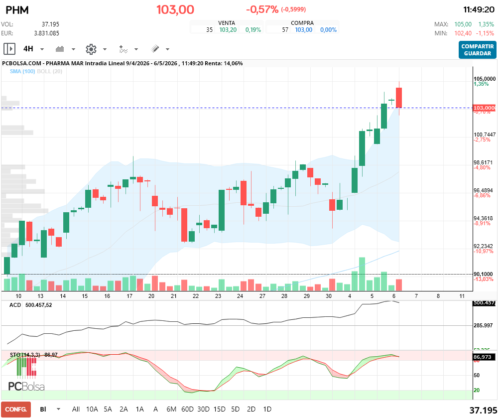This screenshot has width=504, height=420.
Task: Select the 6M time range
Action: [171, 409]
